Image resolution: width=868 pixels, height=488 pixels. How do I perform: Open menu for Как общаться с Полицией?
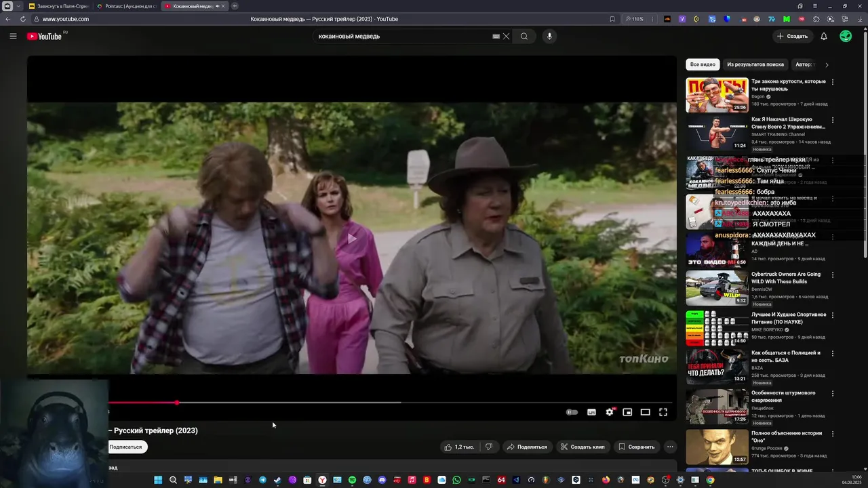[x=833, y=353]
